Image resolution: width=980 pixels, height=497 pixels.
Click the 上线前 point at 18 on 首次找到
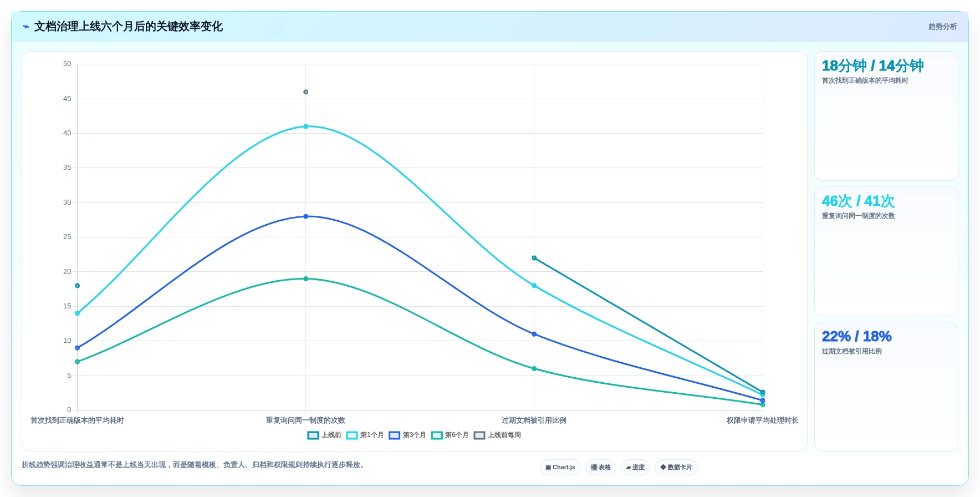coord(77,286)
